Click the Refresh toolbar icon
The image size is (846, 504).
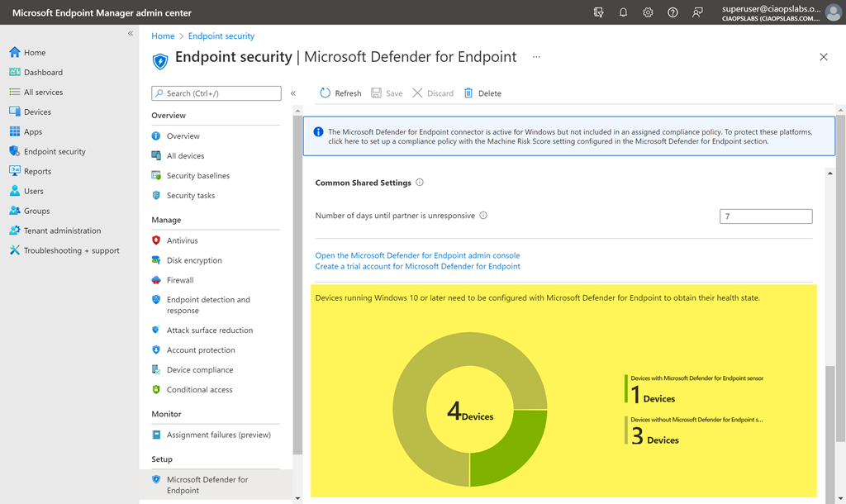coord(326,93)
